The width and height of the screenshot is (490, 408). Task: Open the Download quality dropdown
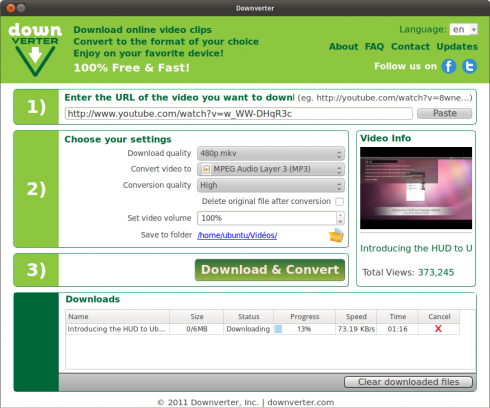click(271, 153)
